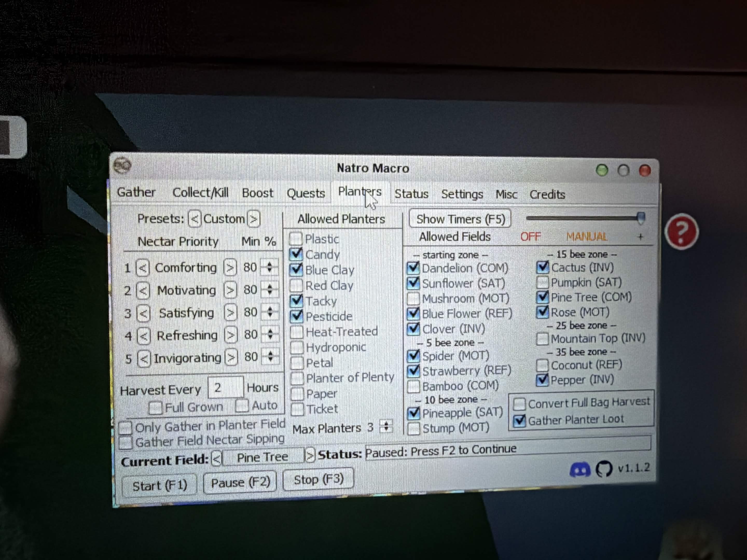This screenshot has height=560, width=747.
Task: Uncheck the Gather Planter Loot option
Action: 519,421
